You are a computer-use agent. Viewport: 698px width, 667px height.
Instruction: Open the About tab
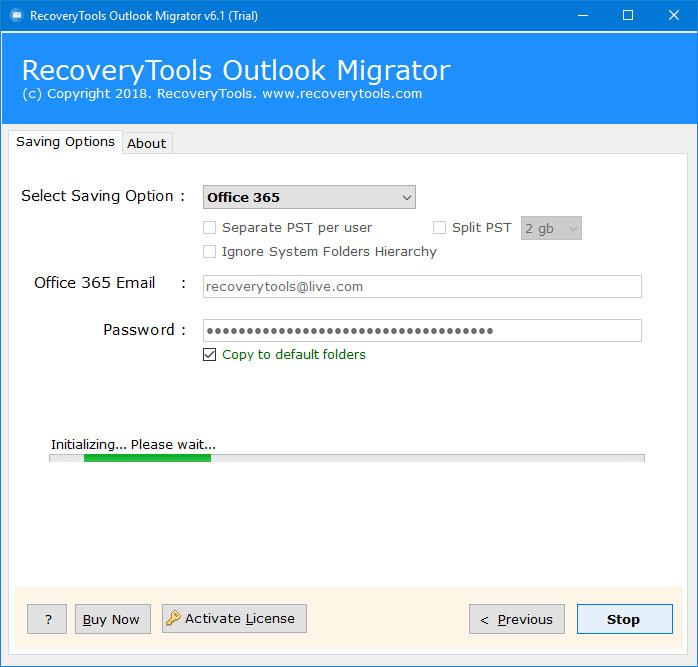pos(147,143)
